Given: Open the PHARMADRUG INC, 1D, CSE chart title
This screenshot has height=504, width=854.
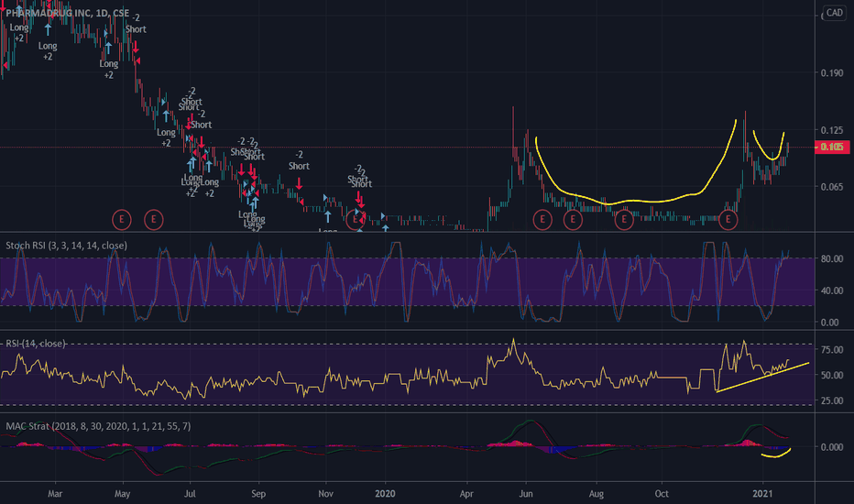Looking at the screenshot, I should (x=68, y=13).
